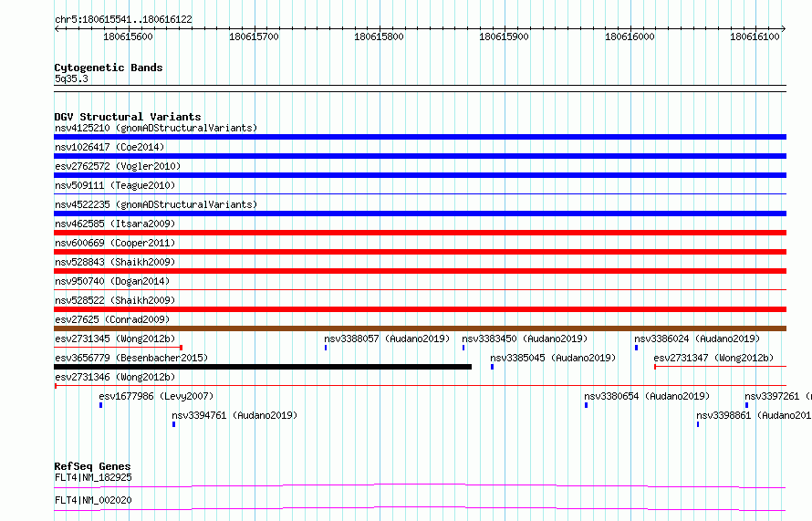This screenshot has height=521, width=812.
Task: Click the blue marker under nsv3386024
Action: pyautogui.click(x=636, y=348)
